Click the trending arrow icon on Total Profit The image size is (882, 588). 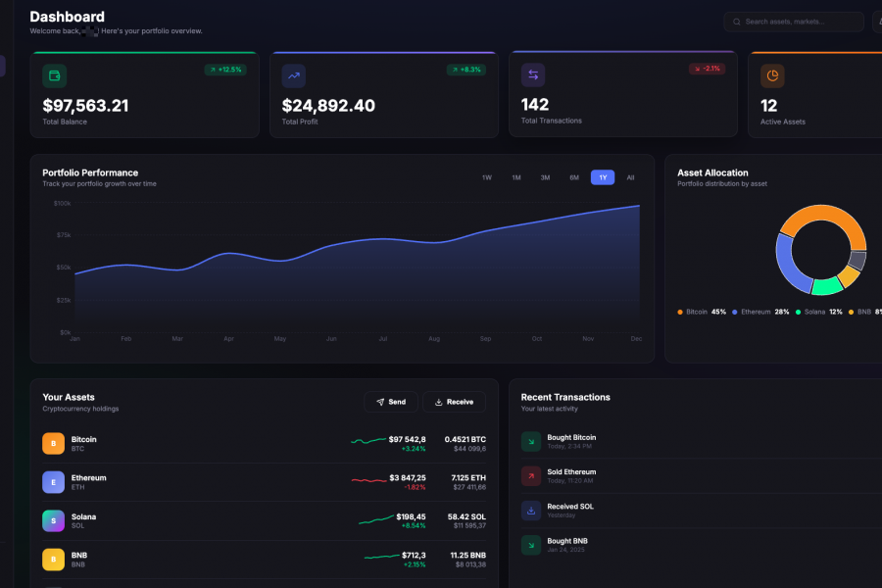(294, 76)
